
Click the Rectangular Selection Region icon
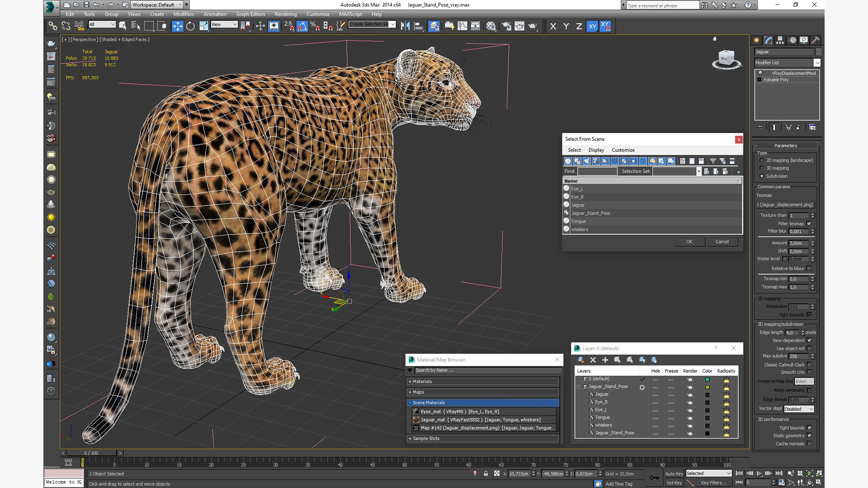pos(149,26)
